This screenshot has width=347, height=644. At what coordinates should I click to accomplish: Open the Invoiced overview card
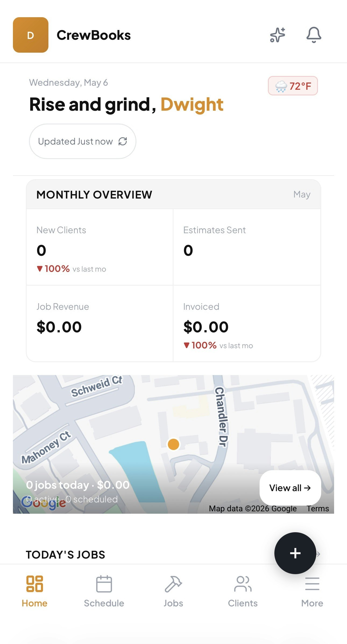[247, 323]
